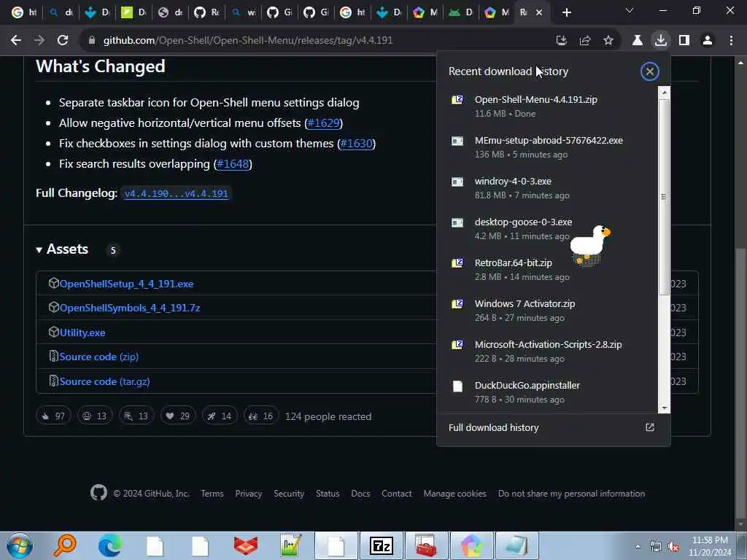Click the thumbs up reaction with 97
This screenshot has height=560, width=747.
pyautogui.click(x=53, y=416)
